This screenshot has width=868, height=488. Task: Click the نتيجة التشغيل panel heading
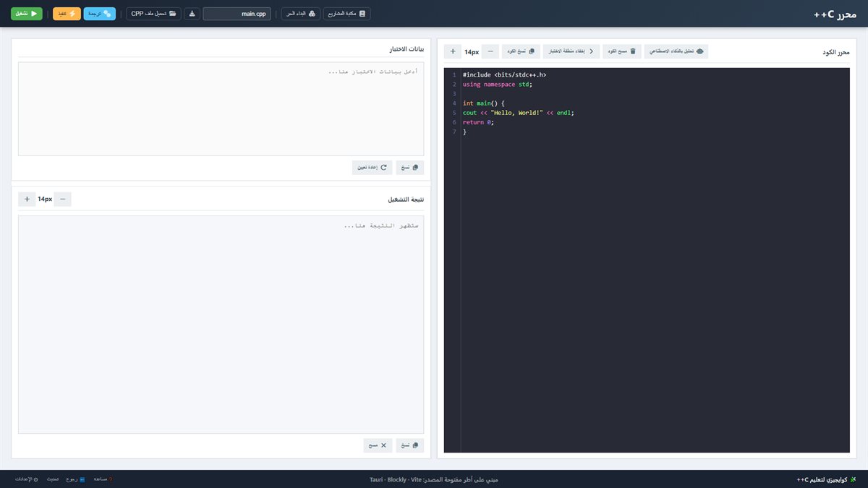click(406, 199)
